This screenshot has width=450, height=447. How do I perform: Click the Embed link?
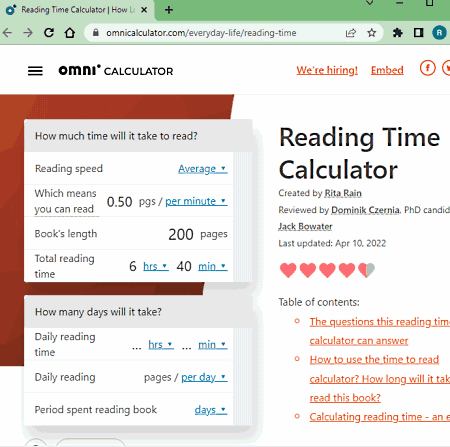[387, 70]
